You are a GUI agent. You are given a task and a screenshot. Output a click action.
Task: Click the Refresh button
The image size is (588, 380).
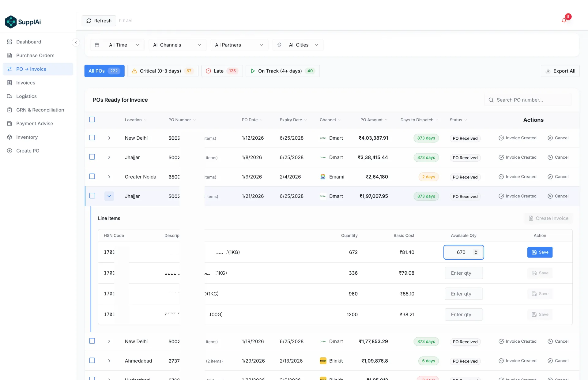pyautogui.click(x=99, y=21)
